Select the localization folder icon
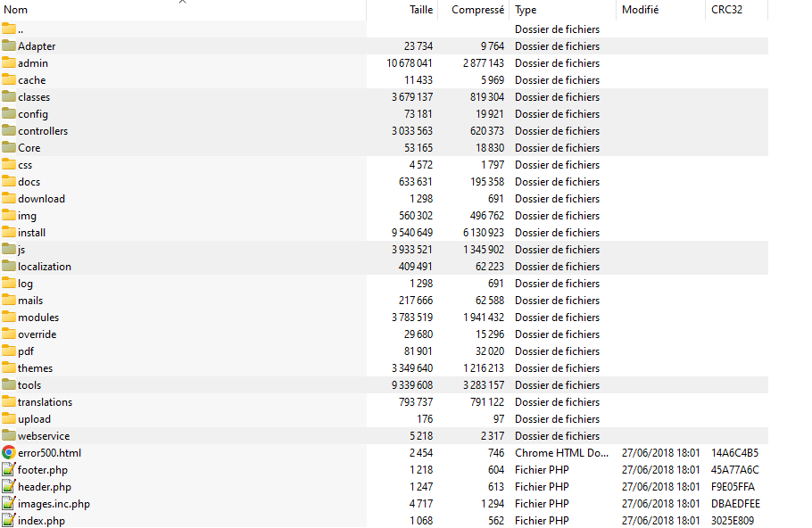This screenshot has height=528, width=812. [9, 266]
